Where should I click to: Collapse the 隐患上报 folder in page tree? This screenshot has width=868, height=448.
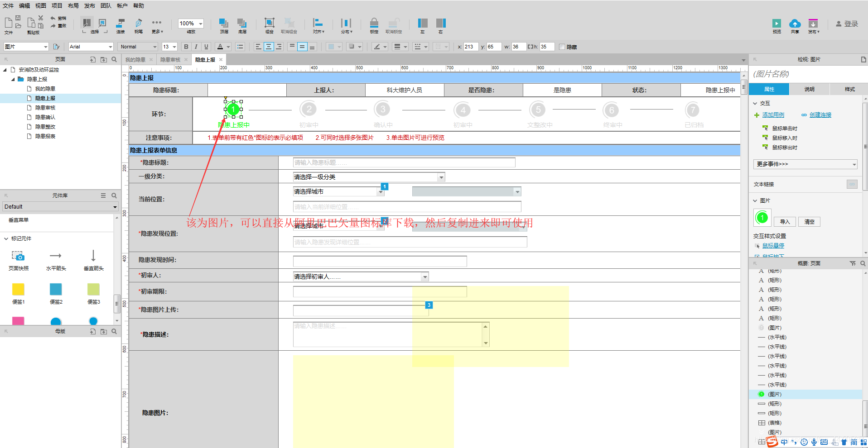click(13, 79)
